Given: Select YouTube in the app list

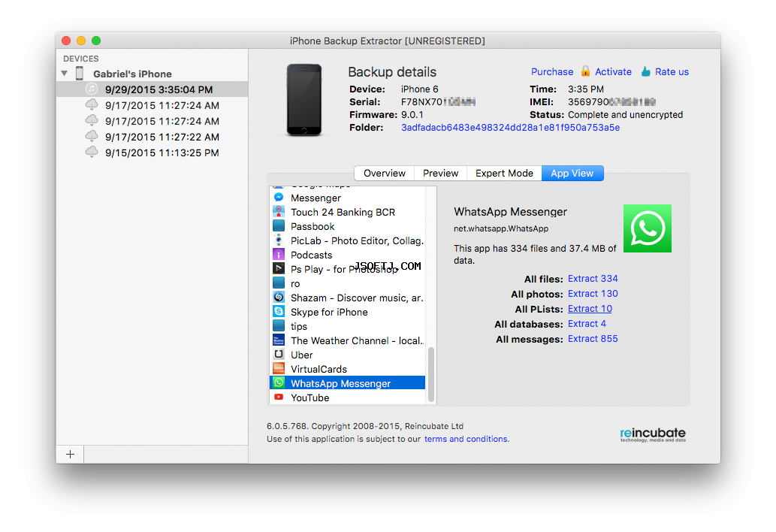Looking at the screenshot, I should [347, 398].
